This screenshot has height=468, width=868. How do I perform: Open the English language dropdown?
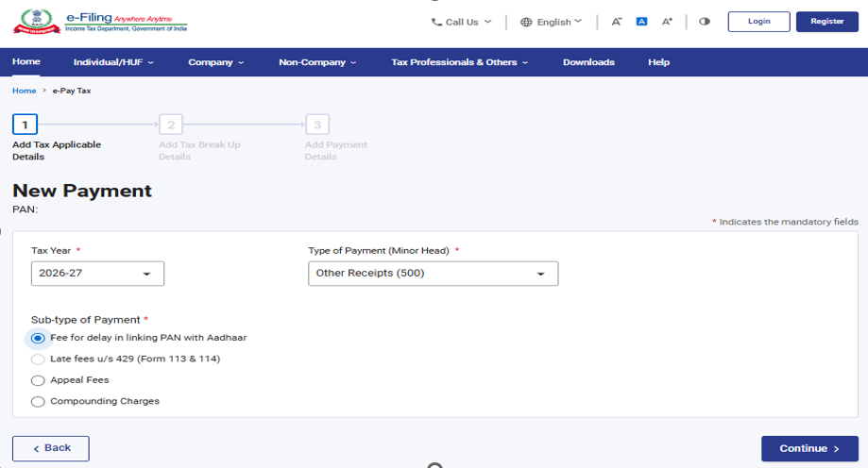pos(552,22)
